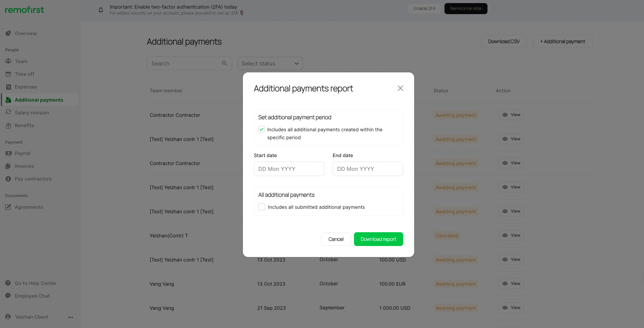Click View in the first Contractor Contractor row
The image size is (644, 328).
pos(511,115)
